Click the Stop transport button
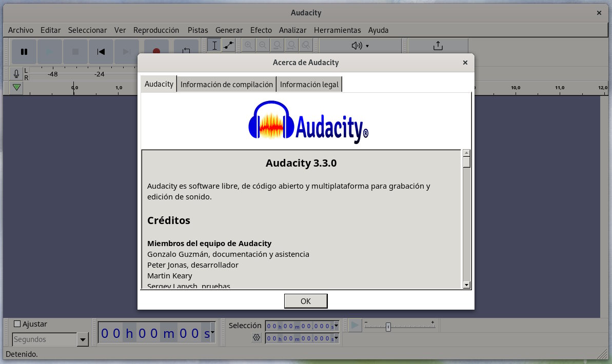 (75, 51)
